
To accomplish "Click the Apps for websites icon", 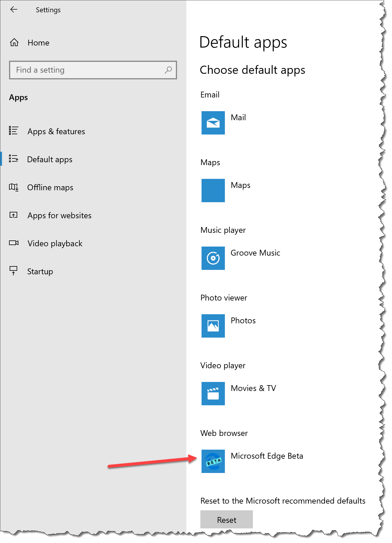I will click(13, 215).
